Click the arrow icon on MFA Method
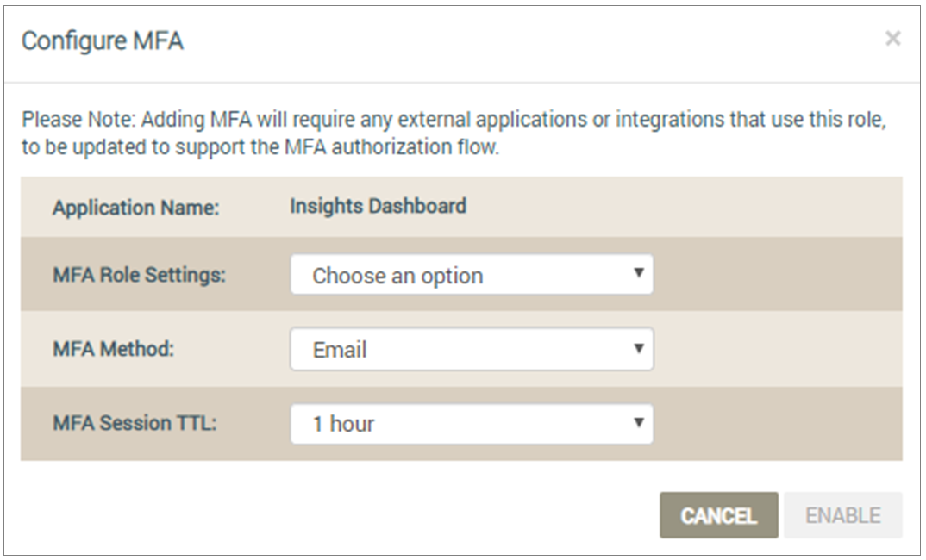926x560 pixels. [x=638, y=348]
